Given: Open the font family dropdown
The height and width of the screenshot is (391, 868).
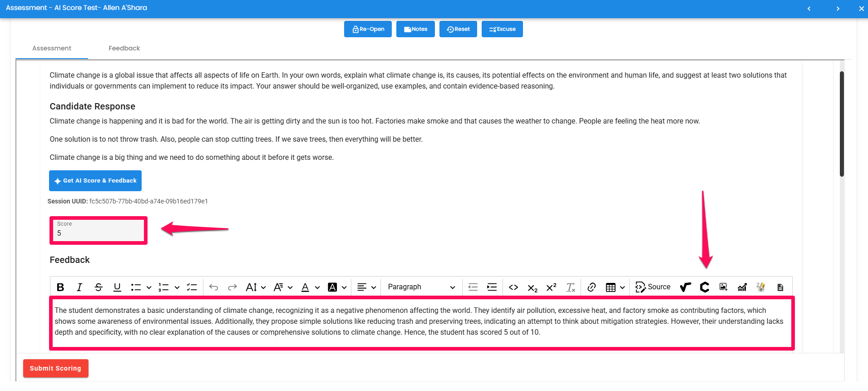Looking at the screenshot, I should (x=283, y=287).
